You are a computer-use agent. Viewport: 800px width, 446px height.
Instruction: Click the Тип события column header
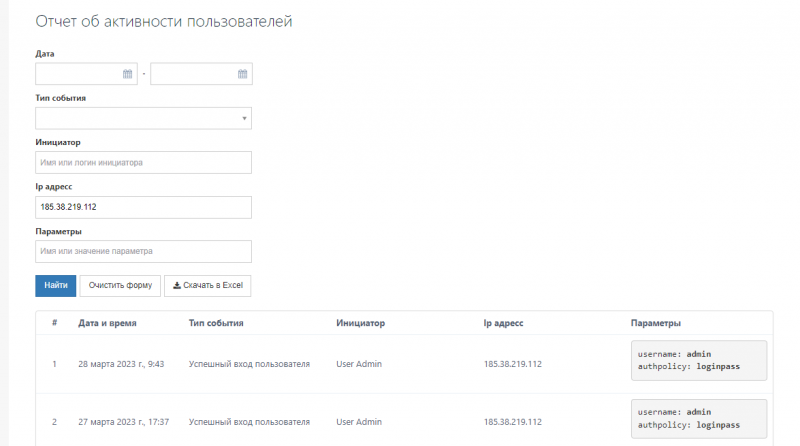coord(216,323)
